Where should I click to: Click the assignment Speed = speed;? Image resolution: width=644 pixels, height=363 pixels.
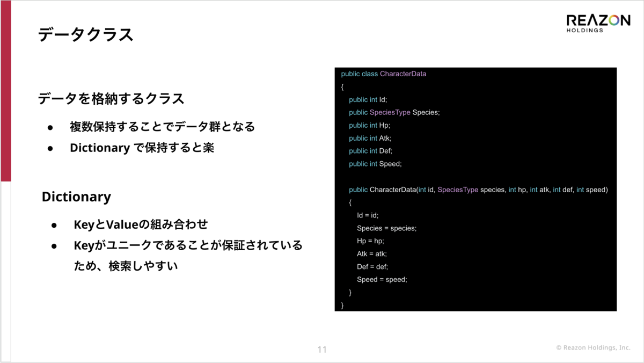tap(382, 280)
